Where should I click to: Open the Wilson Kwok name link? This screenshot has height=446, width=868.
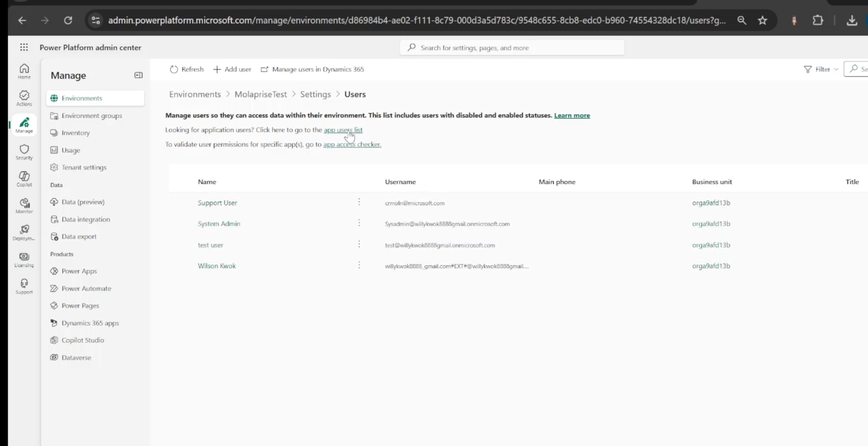pyautogui.click(x=217, y=266)
